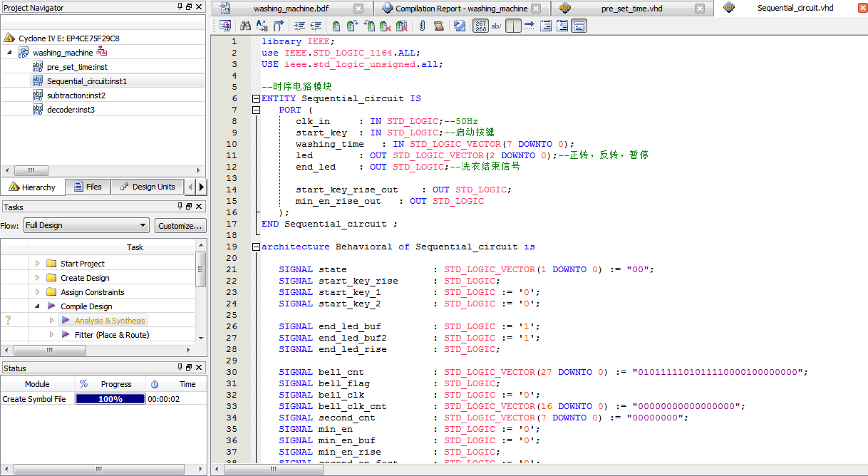Click the Create Symbol File progress bar
The image size is (868, 476).
click(x=110, y=399)
